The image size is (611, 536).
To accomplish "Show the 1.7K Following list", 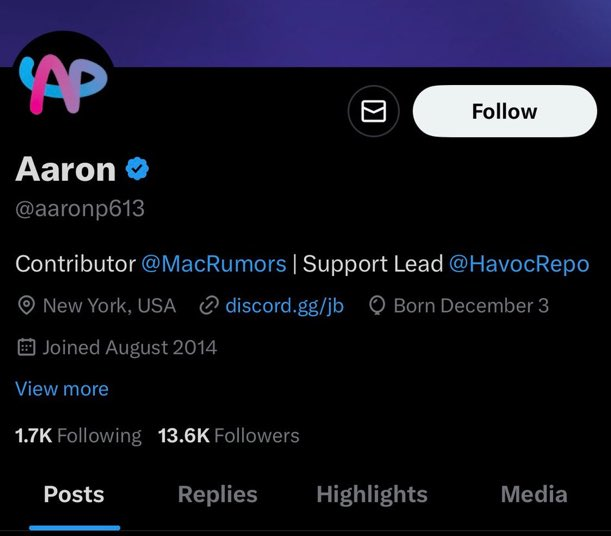I will coord(78,436).
